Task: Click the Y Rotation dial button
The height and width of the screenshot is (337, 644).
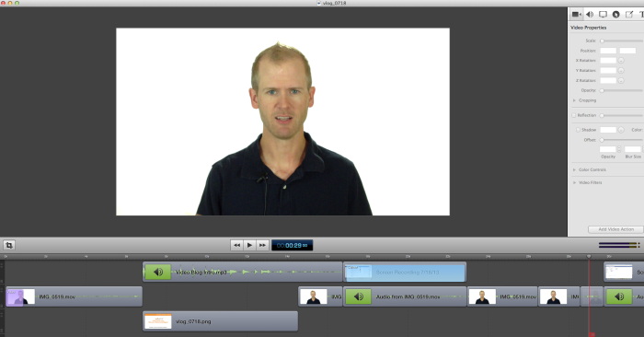Action: pos(621,71)
